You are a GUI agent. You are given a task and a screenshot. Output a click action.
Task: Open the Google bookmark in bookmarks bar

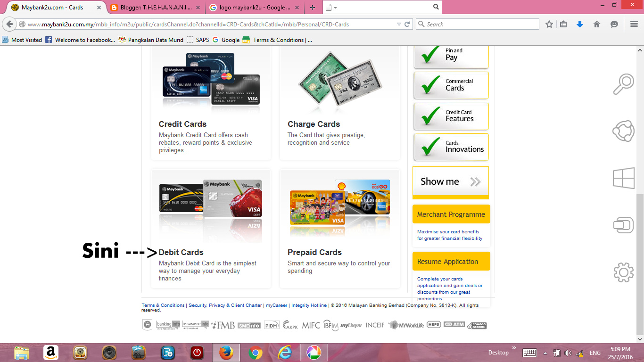(226, 40)
